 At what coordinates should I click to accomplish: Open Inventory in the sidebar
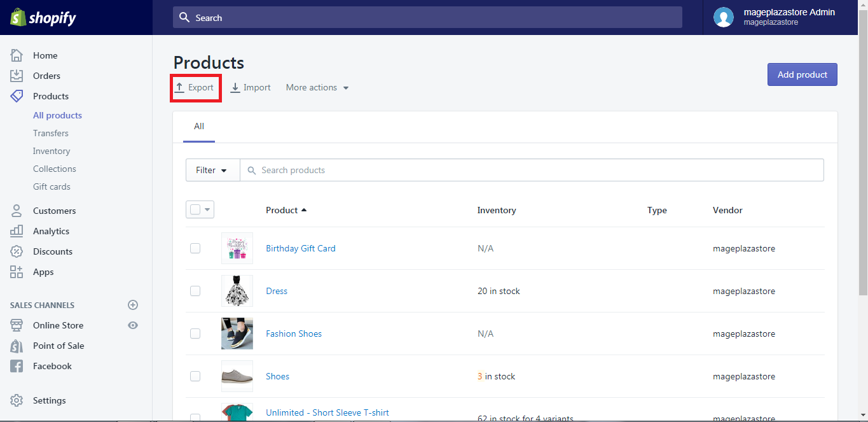pyautogui.click(x=52, y=151)
